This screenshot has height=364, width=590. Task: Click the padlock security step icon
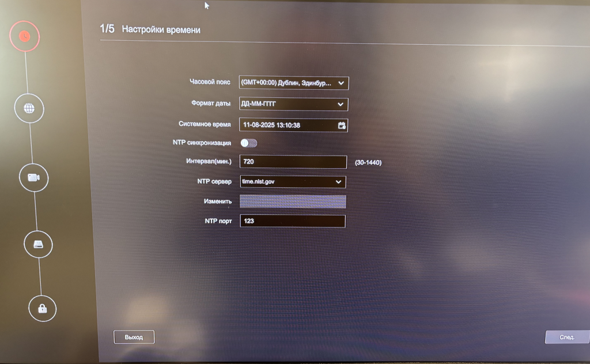tap(43, 308)
